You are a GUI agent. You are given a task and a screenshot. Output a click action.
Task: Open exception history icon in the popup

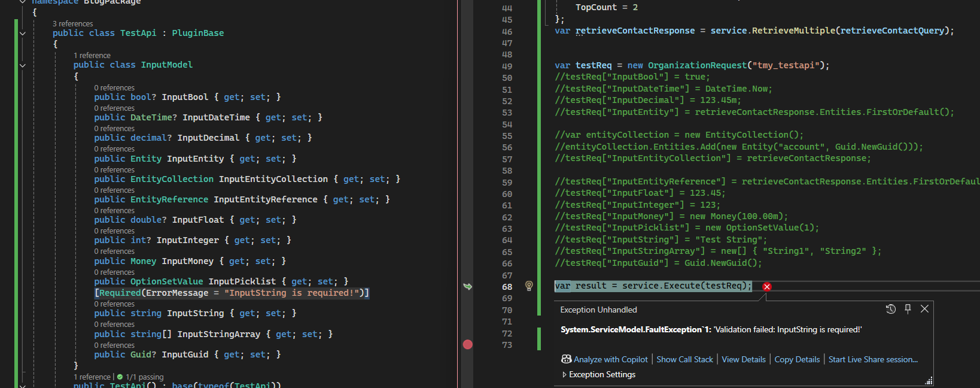click(891, 309)
